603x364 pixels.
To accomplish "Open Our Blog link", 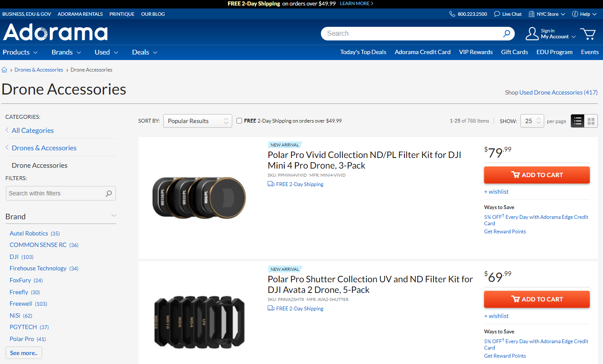I will [153, 14].
